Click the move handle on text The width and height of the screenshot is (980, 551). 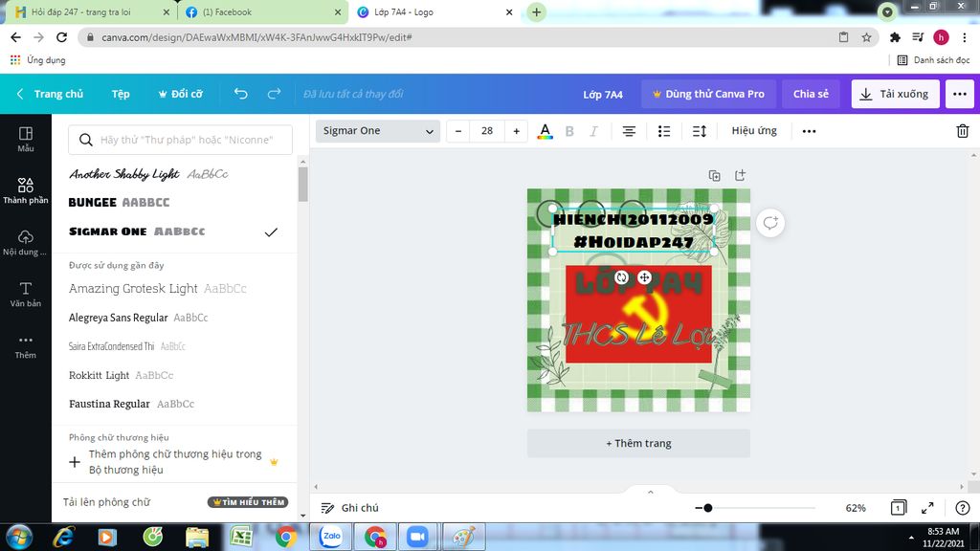pyautogui.click(x=644, y=277)
